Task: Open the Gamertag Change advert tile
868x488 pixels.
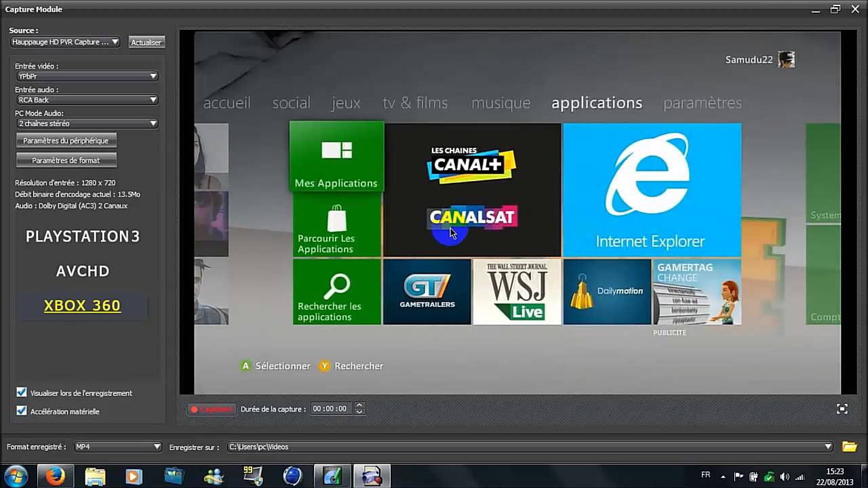Action: 696,292
